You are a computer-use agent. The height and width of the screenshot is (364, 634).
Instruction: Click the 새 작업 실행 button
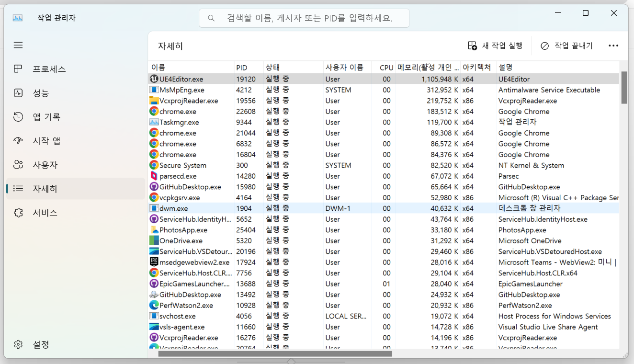[x=495, y=45]
